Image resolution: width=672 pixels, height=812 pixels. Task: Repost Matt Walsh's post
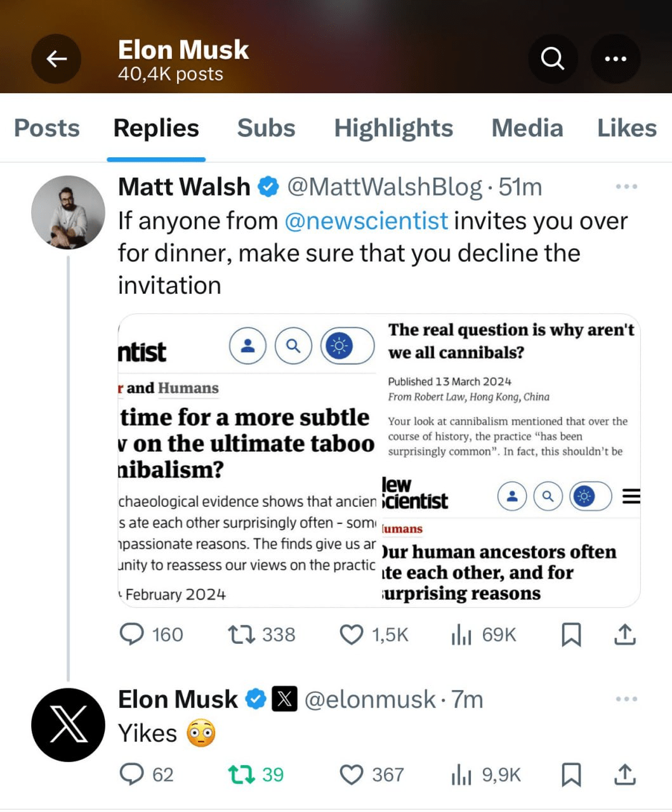click(241, 634)
